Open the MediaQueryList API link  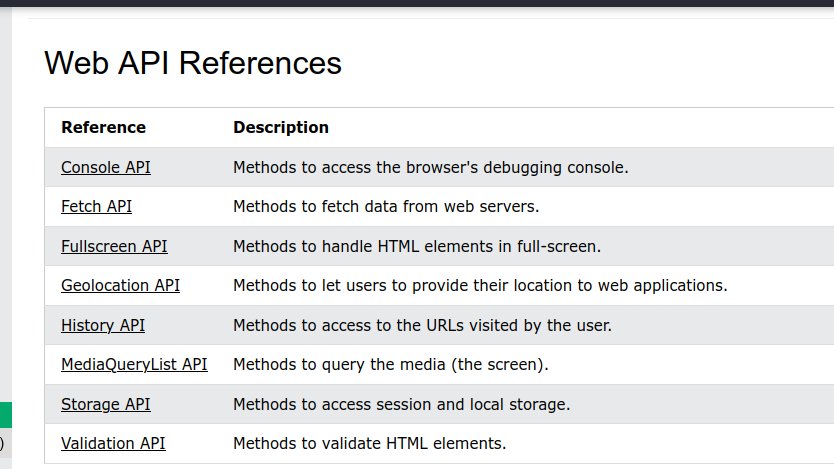tap(134, 365)
